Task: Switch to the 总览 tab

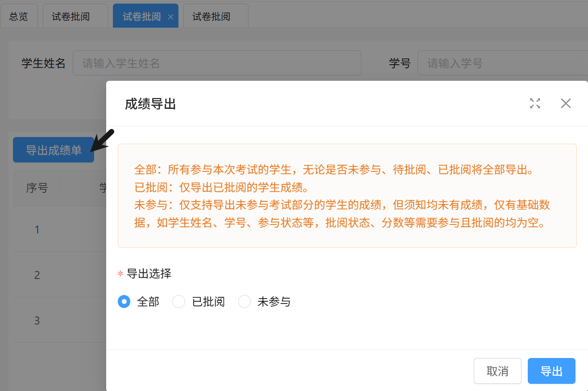Action: (18, 17)
